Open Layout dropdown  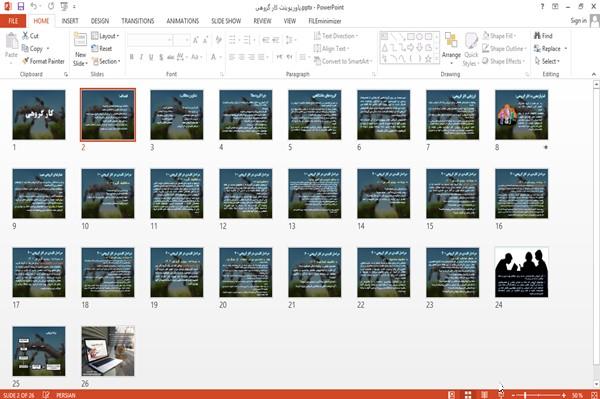tap(105, 36)
